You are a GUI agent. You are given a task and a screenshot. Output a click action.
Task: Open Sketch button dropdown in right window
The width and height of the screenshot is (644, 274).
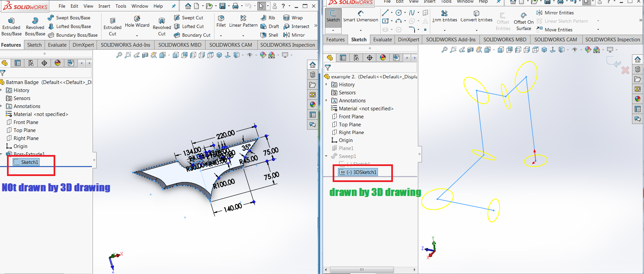(x=333, y=30)
